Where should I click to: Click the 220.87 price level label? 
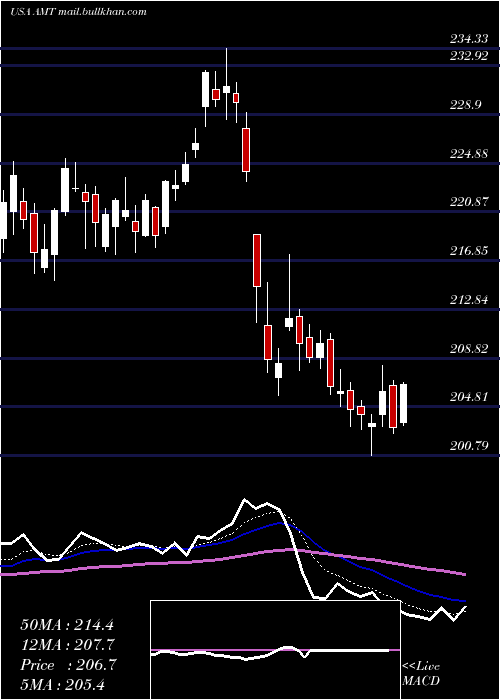point(469,202)
